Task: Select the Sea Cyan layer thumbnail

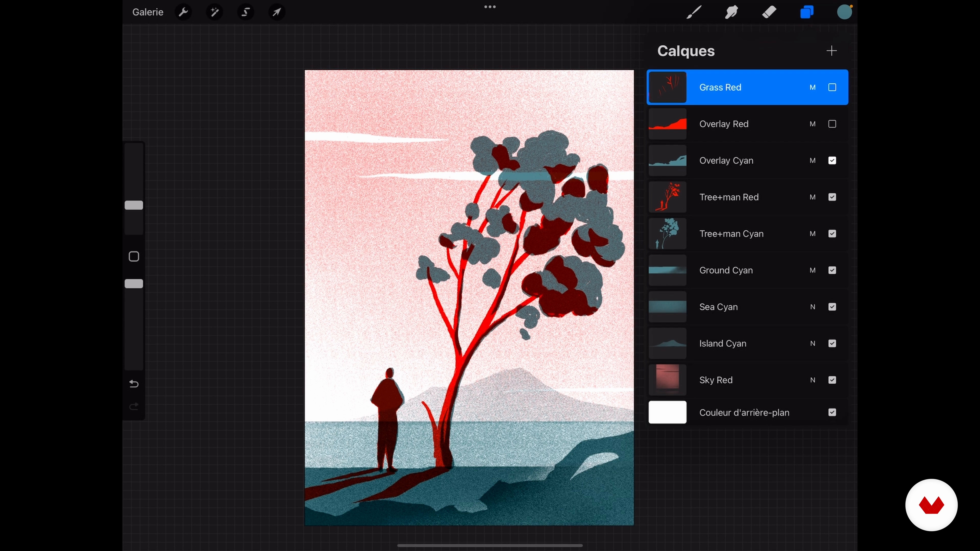Action: click(x=667, y=307)
